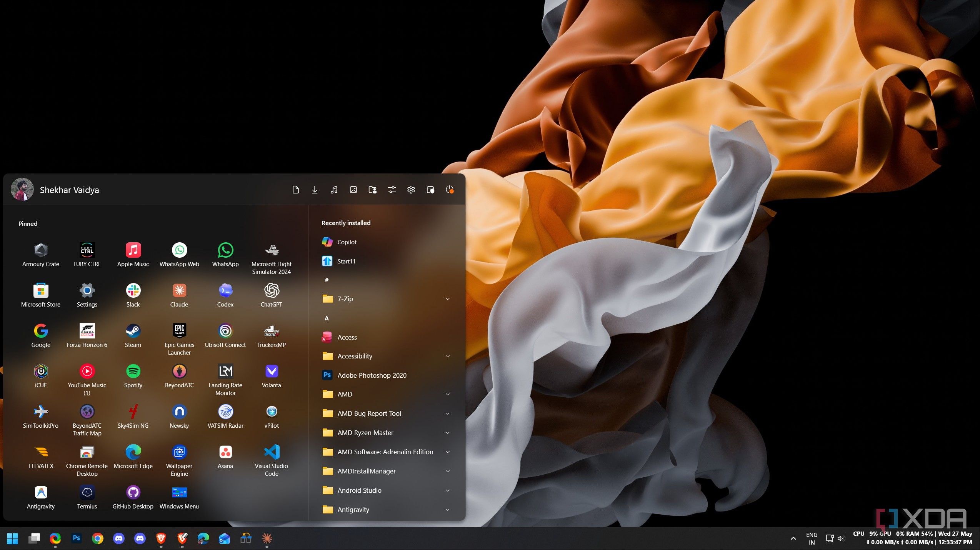Image resolution: width=980 pixels, height=550 pixels.
Task: Expand the Antigravity folder chevron in app list
Action: pyautogui.click(x=448, y=510)
